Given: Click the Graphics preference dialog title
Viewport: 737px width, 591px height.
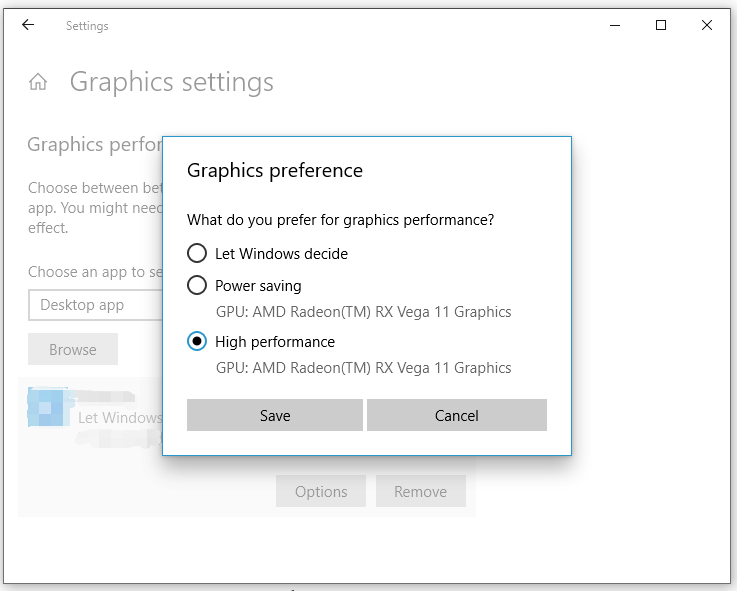Looking at the screenshot, I should 275,170.
